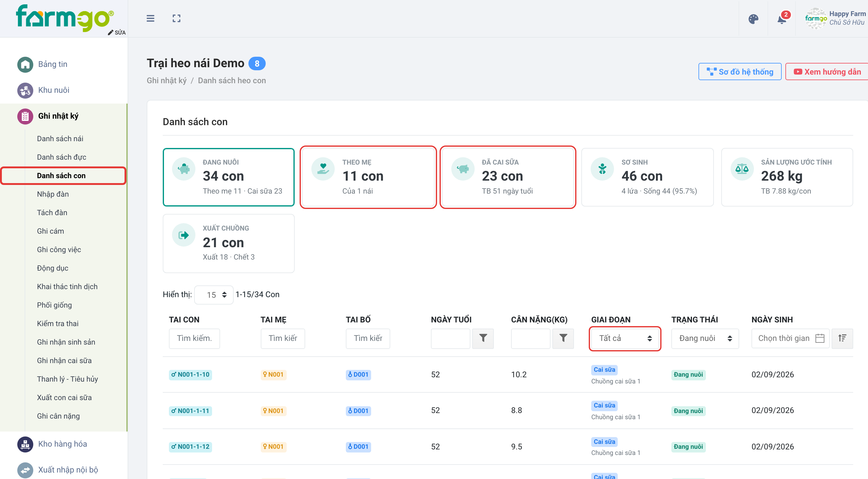Open the N001-1-10 piglet tag link

tap(190, 375)
